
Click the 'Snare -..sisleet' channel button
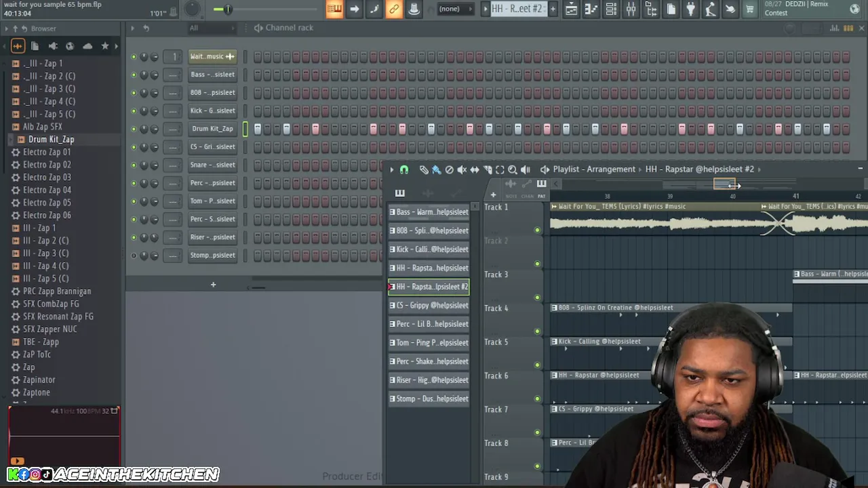pyautogui.click(x=212, y=165)
